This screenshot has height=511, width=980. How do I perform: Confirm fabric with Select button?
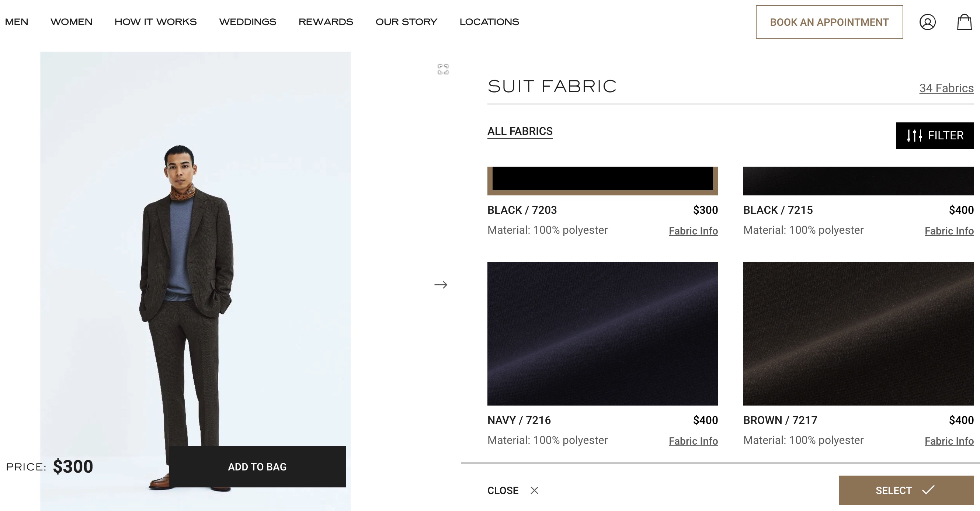906,490
